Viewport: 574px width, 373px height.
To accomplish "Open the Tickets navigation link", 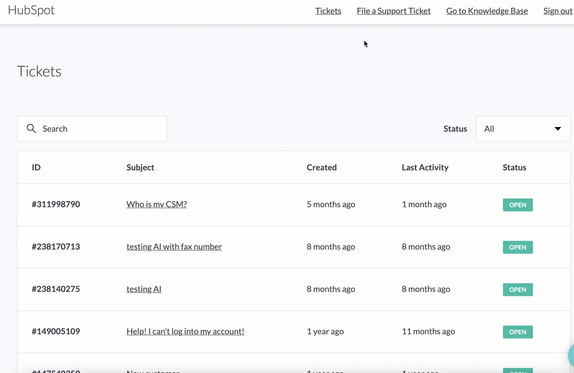I will pos(328,11).
